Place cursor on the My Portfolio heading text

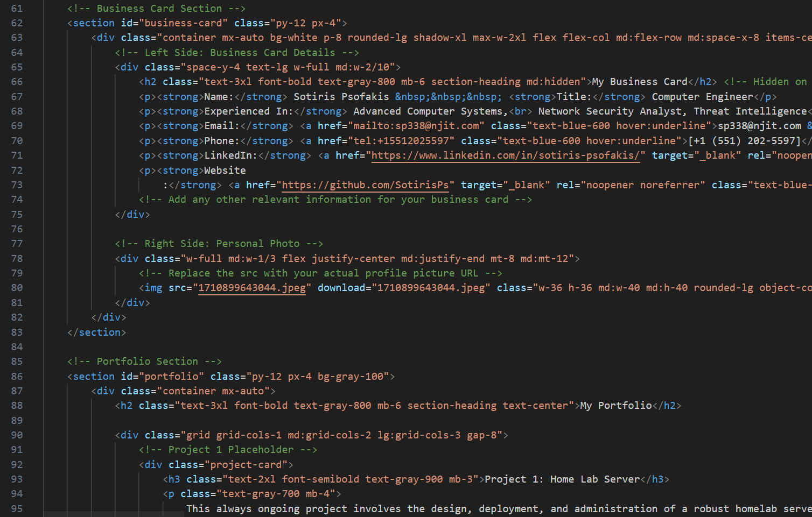click(615, 405)
